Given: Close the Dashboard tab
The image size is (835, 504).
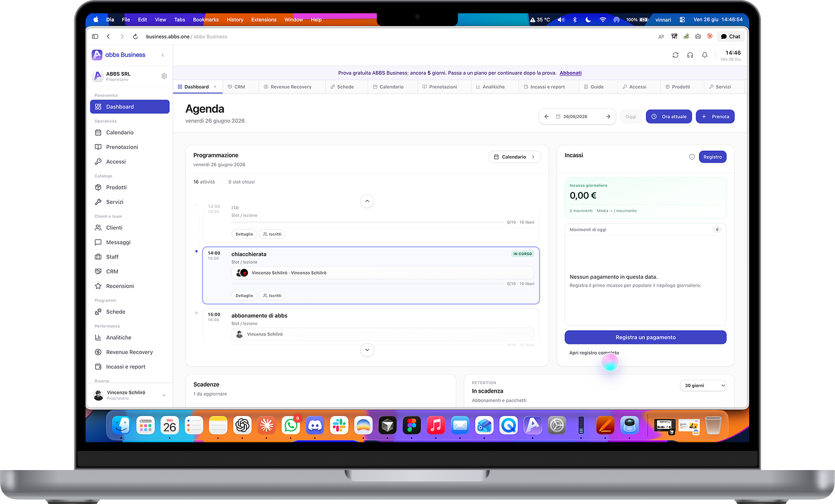Looking at the screenshot, I should (215, 87).
